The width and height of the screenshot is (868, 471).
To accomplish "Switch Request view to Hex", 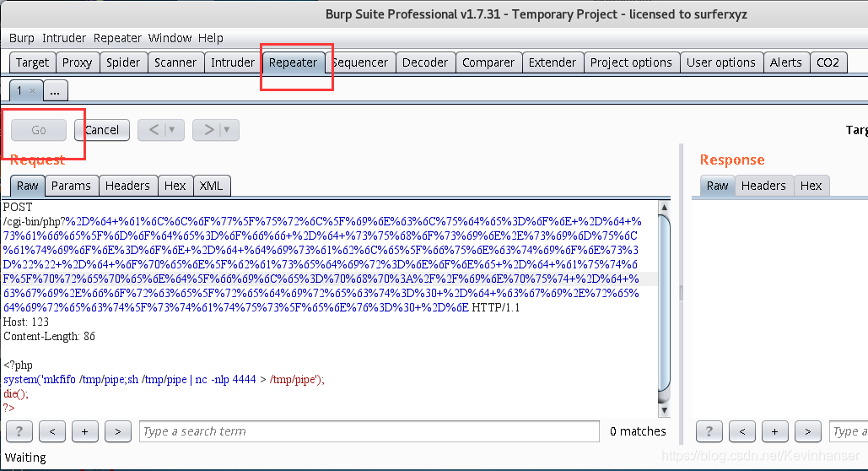I will [175, 186].
